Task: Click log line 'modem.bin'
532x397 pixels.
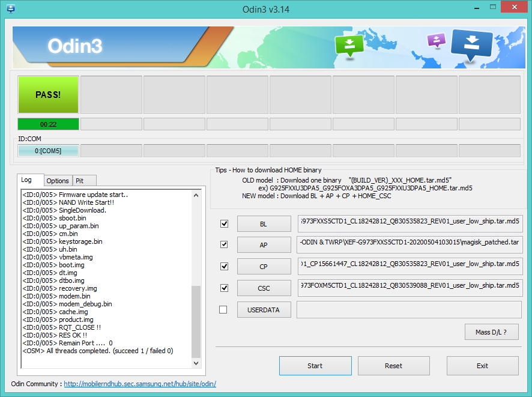Action: point(56,296)
